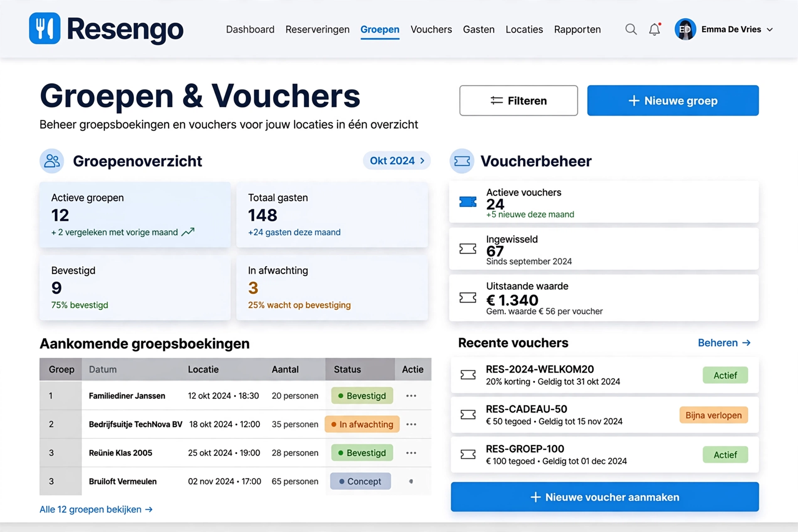Screen dimensions: 798x532
Task: Sort by the Datum column header
Action: click(x=103, y=369)
